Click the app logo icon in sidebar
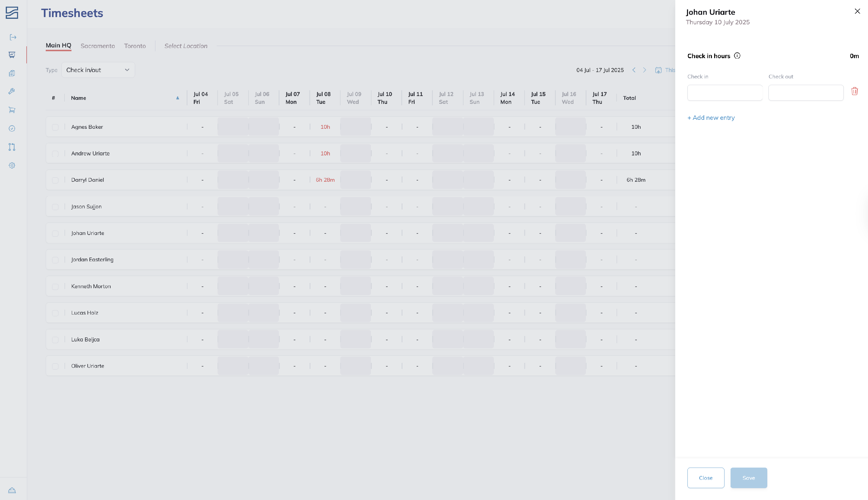The width and height of the screenshot is (868, 500). coord(12,13)
